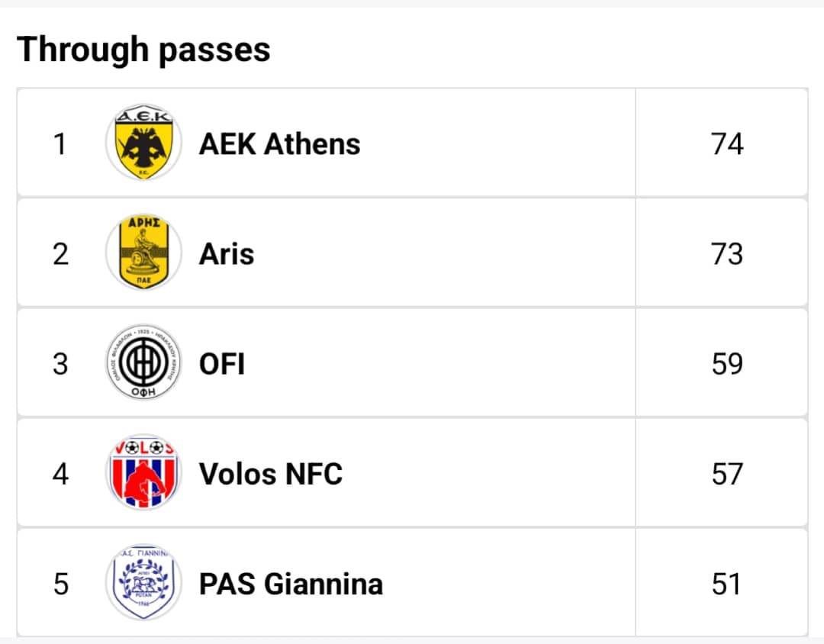Screen dimensions: 824x644
Task: Click the Aris club crest
Action: coord(143,253)
